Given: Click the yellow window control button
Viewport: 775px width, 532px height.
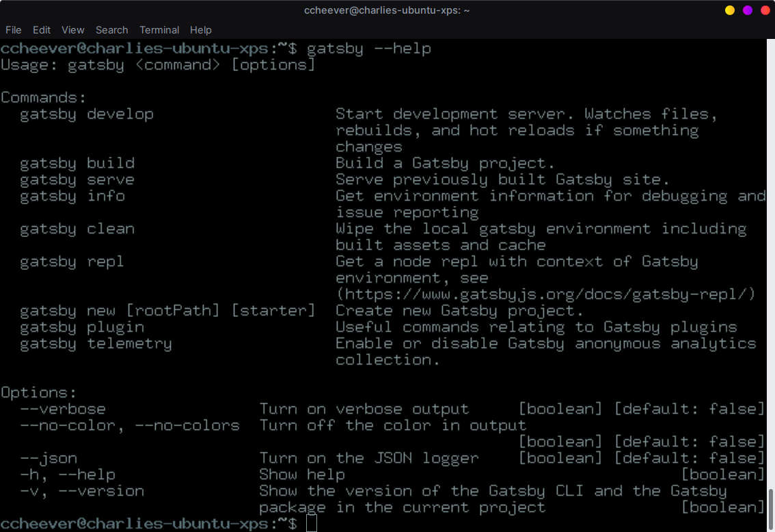Looking at the screenshot, I should click(x=729, y=10).
